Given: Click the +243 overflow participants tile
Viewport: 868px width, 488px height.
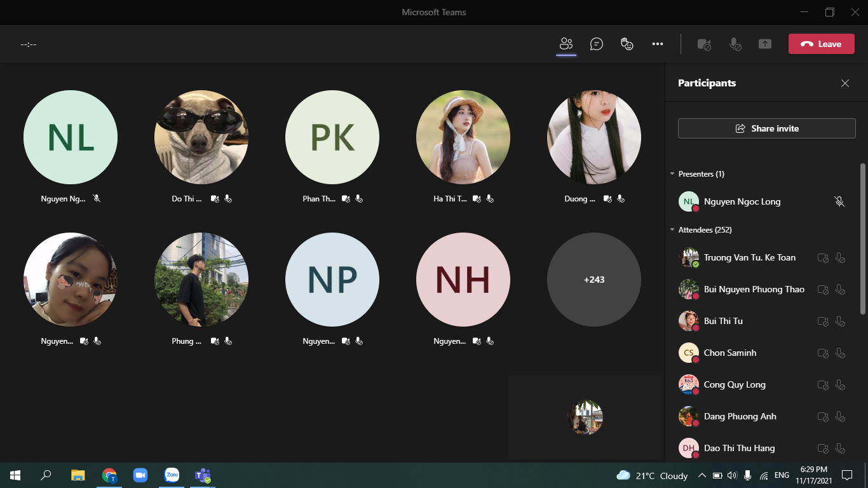Looking at the screenshot, I should 593,280.
